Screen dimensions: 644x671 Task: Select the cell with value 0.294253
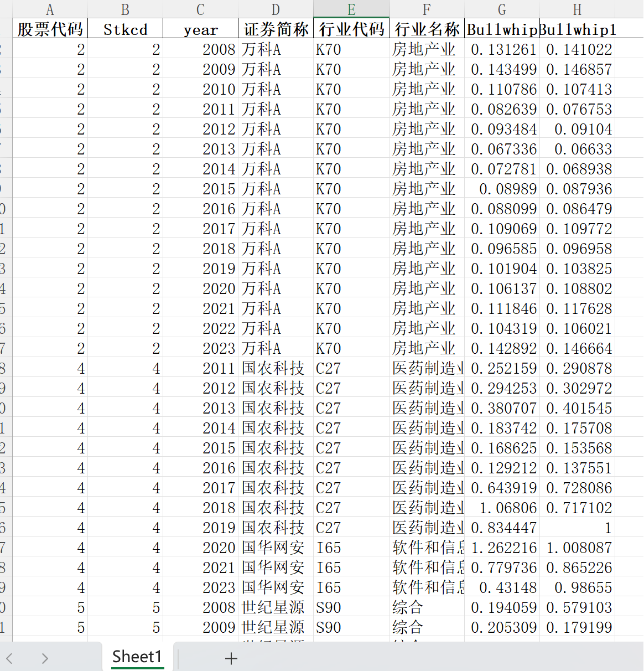click(x=502, y=388)
